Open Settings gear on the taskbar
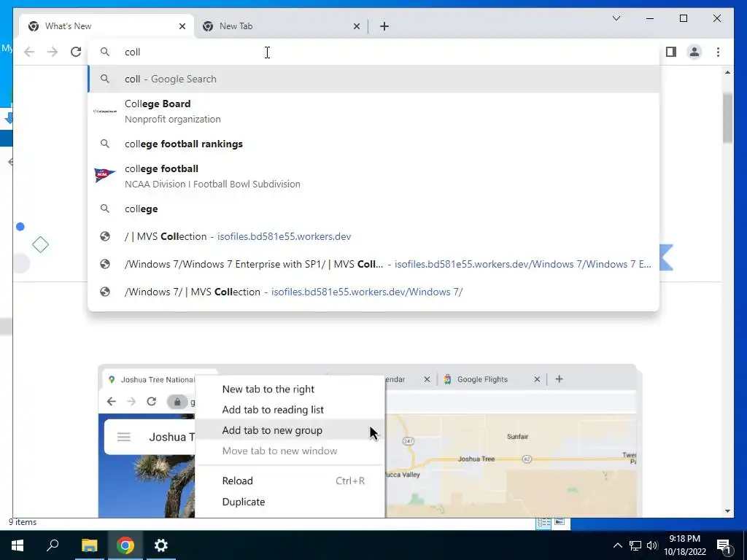The width and height of the screenshot is (747, 560). [161, 545]
